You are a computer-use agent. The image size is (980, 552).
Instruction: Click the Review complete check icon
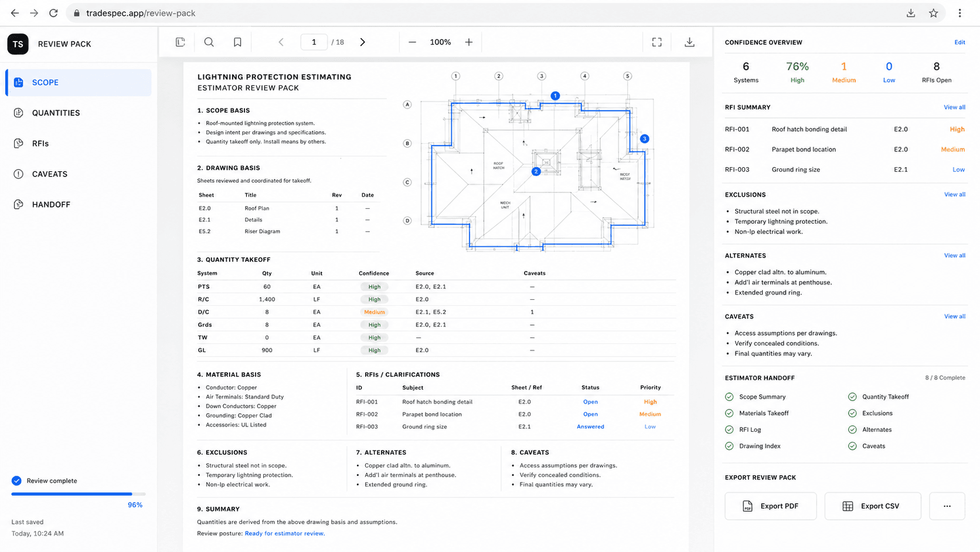16,480
